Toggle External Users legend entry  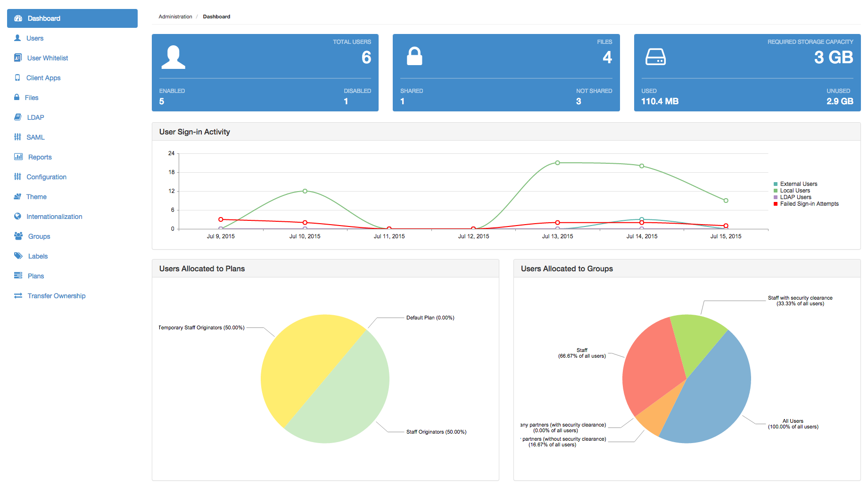point(798,184)
